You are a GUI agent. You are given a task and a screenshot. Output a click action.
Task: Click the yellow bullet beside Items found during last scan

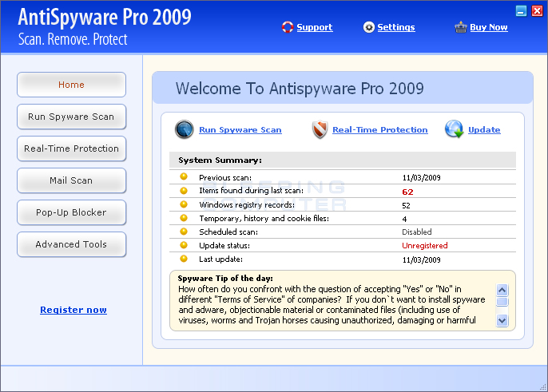(x=184, y=190)
